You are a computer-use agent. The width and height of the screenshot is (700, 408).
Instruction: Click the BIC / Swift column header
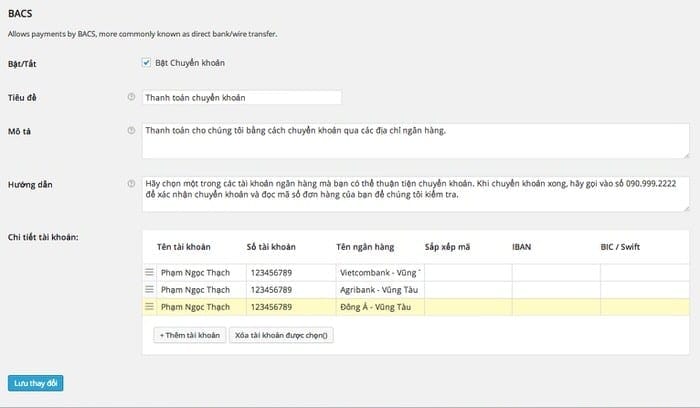(620, 247)
